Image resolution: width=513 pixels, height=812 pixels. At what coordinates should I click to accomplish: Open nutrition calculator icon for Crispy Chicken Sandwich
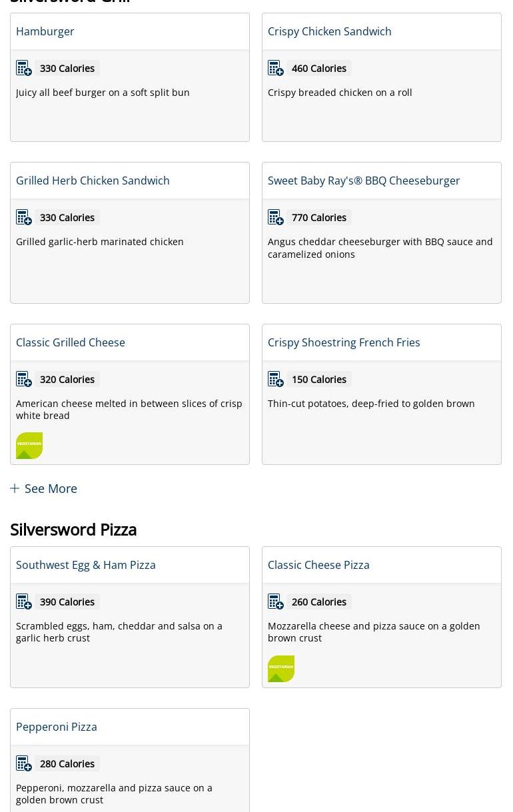[276, 68]
